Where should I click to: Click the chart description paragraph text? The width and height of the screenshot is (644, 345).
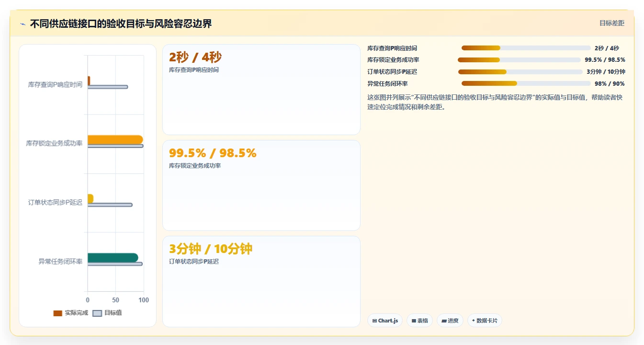495,102
